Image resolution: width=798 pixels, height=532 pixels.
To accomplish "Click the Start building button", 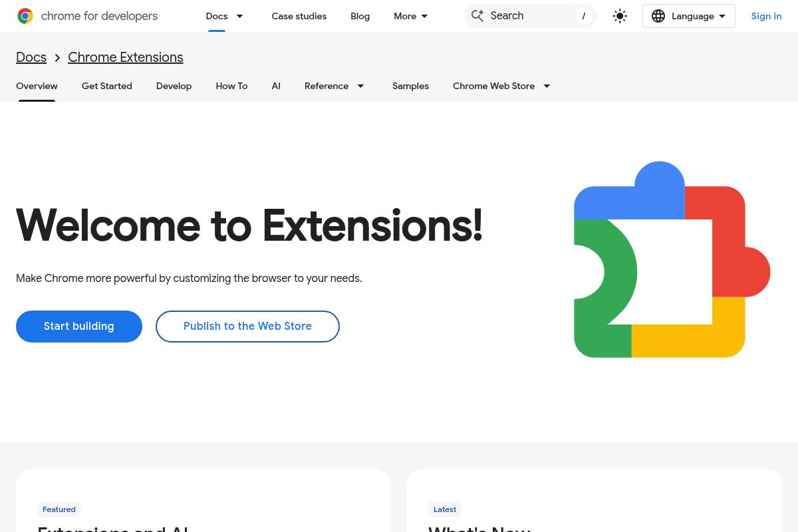I will (x=79, y=327).
